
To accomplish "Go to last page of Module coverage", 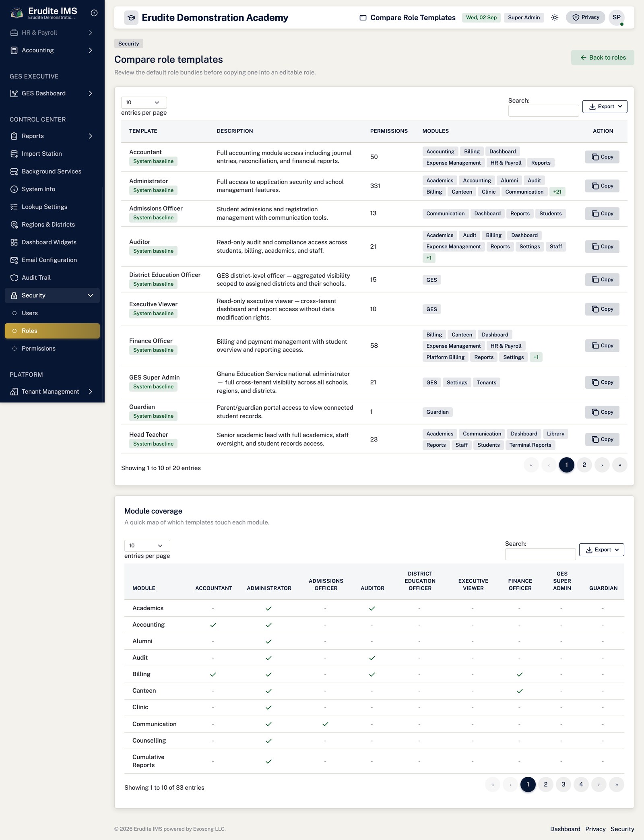I will pyautogui.click(x=617, y=784).
